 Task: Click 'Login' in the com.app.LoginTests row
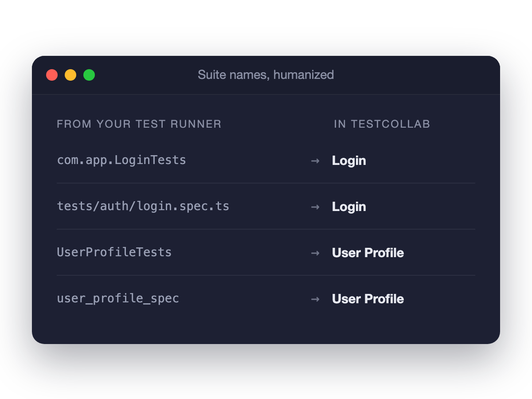[349, 160]
